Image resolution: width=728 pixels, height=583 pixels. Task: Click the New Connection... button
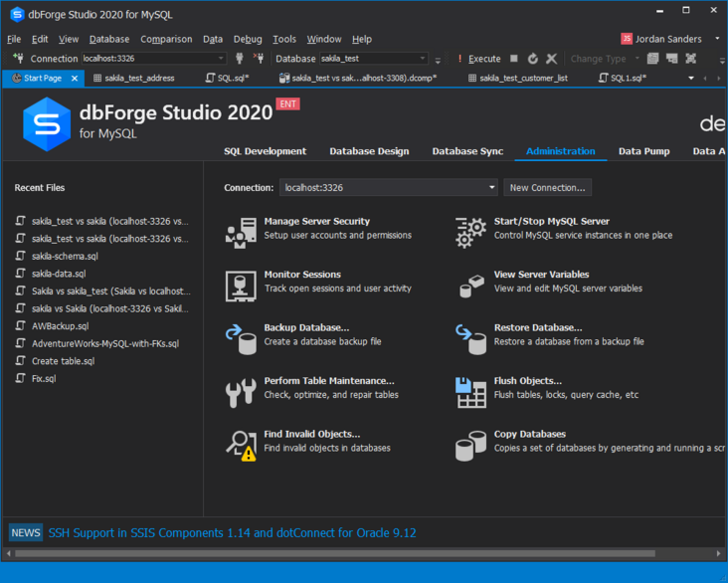547,188
